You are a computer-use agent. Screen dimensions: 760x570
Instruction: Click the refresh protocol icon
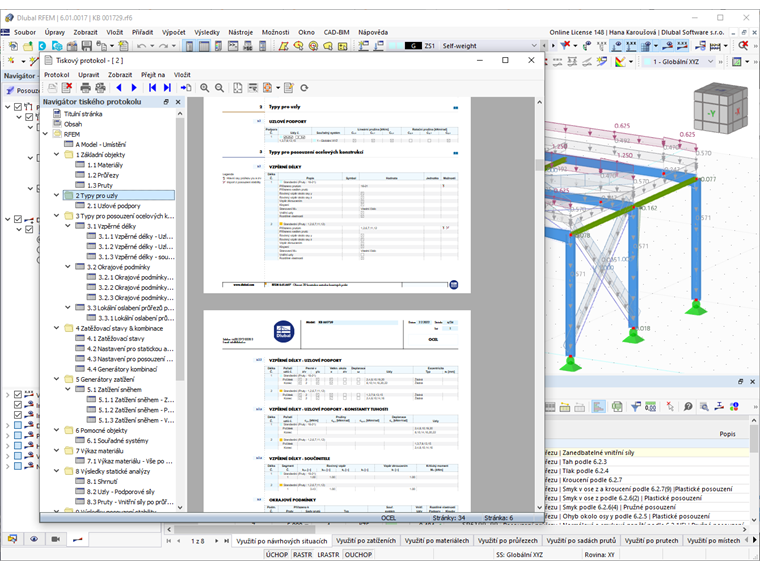304,88
